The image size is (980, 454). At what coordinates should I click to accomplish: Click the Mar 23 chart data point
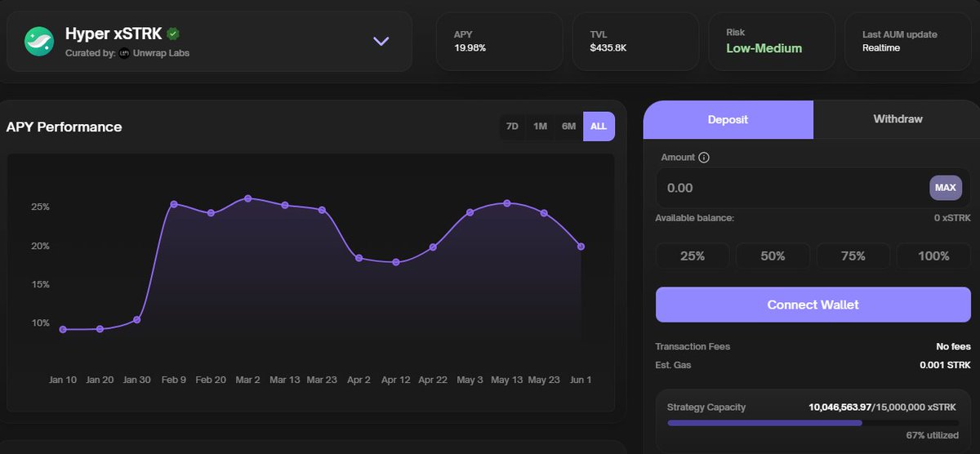[322, 210]
